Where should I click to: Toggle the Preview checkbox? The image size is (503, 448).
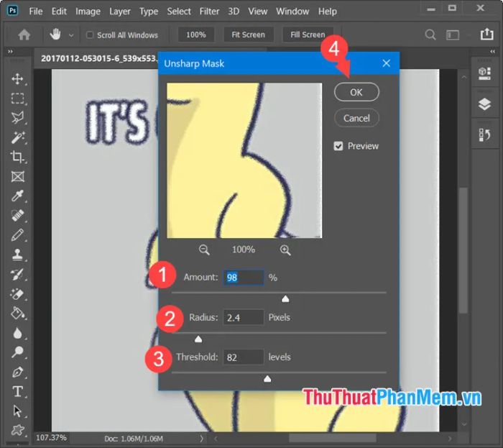coord(338,147)
